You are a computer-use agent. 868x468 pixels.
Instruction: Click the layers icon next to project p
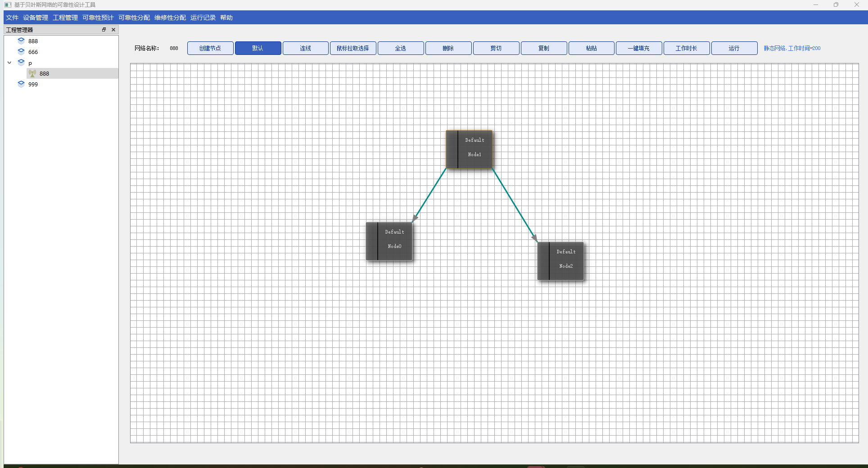pyautogui.click(x=21, y=63)
